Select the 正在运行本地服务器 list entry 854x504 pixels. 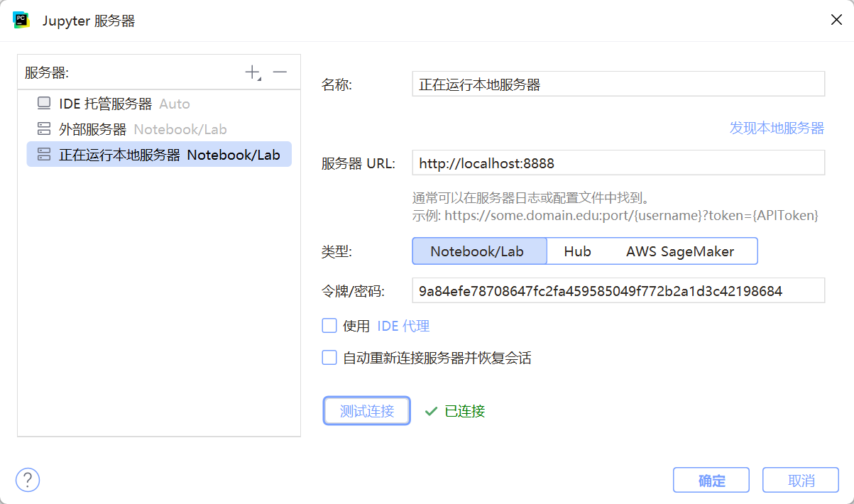[159, 154]
